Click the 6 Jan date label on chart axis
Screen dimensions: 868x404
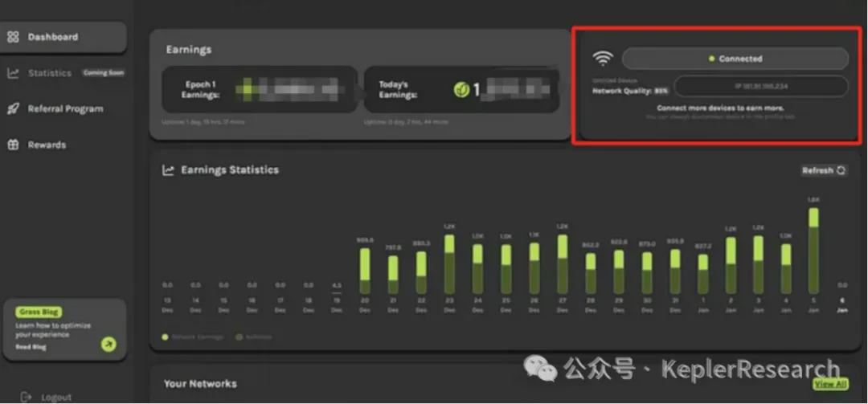pyautogui.click(x=842, y=305)
